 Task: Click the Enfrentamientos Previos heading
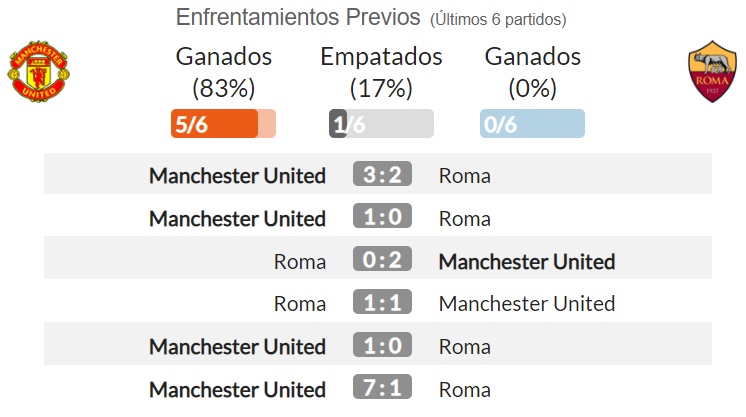coord(298,17)
